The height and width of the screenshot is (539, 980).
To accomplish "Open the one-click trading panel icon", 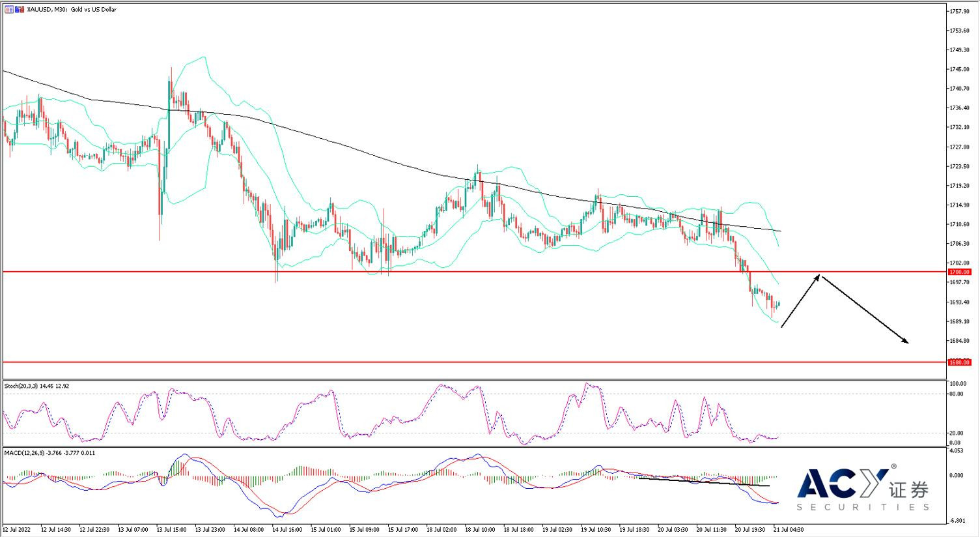I will pos(19,10).
